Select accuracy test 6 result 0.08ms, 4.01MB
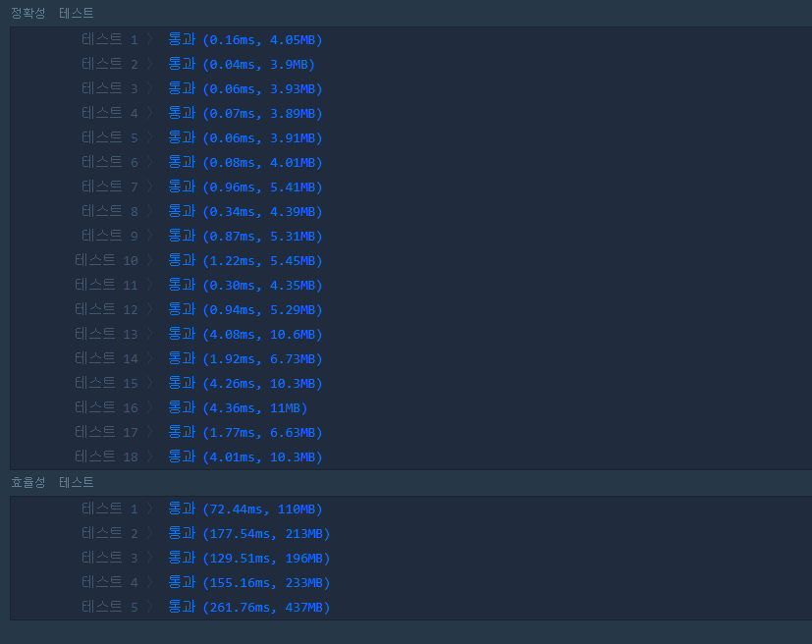This screenshot has height=644, width=812. [245, 163]
